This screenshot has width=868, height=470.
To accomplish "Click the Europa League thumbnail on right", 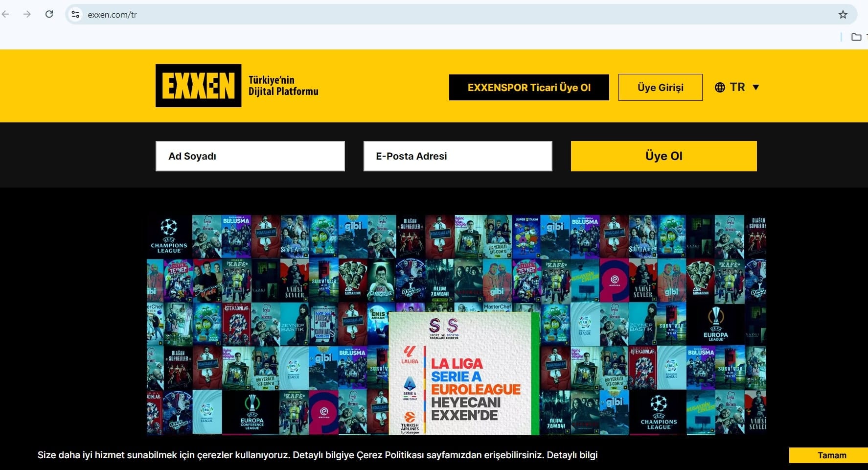I will click(715, 324).
